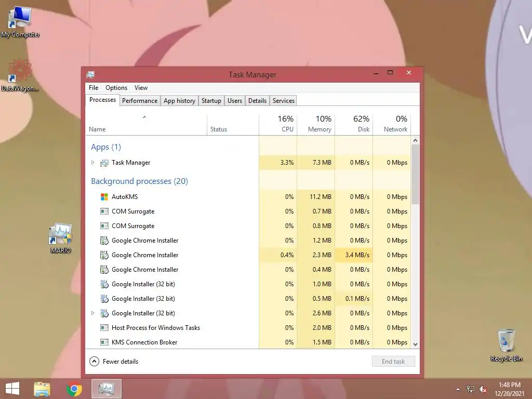Select Google Chrome Installer icon using 1.2 MB
The image size is (532, 399).
point(104,241)
